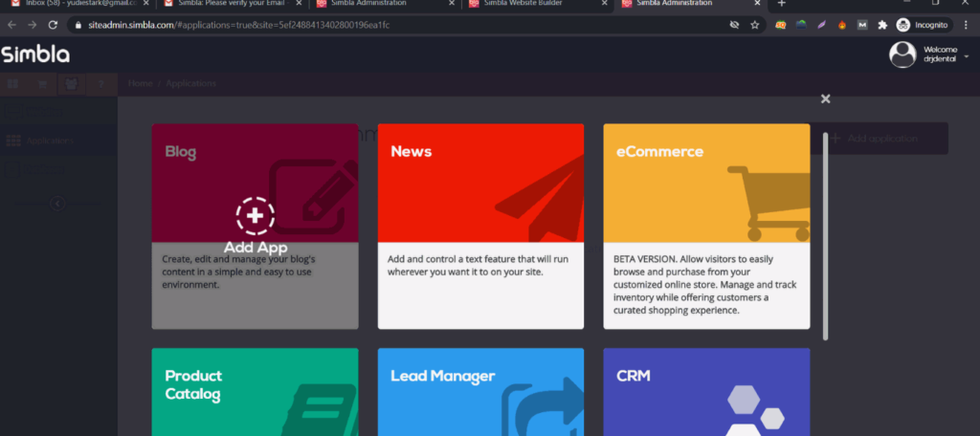Expand the Welcome drjdental dropdown arrow

pos(967,56)
